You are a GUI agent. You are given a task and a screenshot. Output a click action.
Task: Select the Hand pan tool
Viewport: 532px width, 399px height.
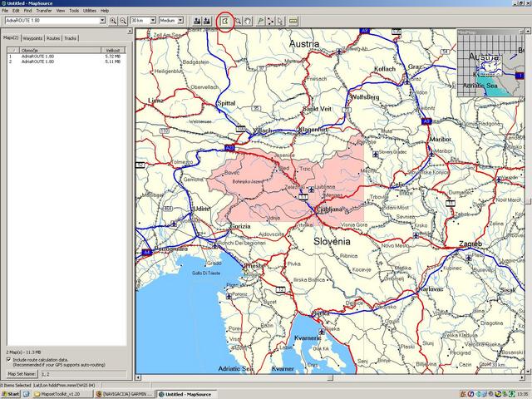[x=248, y=22]
